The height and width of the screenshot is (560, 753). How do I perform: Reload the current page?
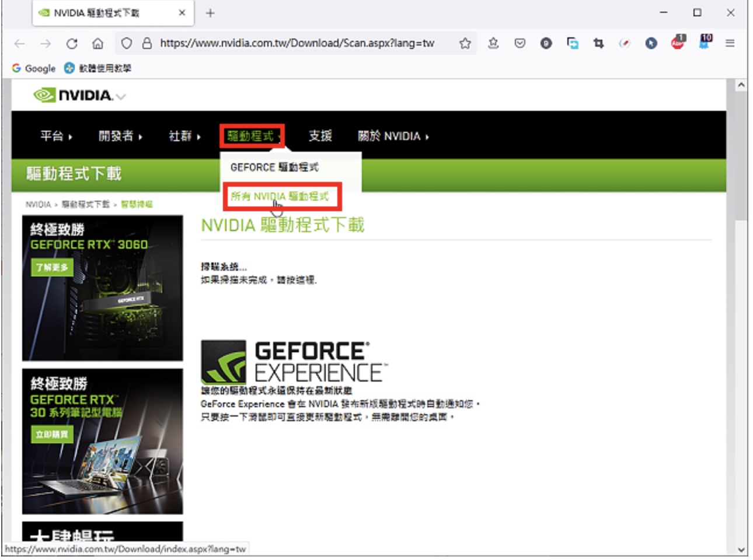pyautogui.click(x=72, y=43)
